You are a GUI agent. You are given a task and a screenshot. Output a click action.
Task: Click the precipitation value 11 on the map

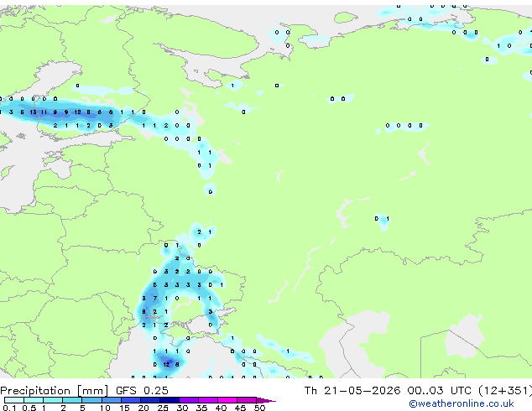44,112
